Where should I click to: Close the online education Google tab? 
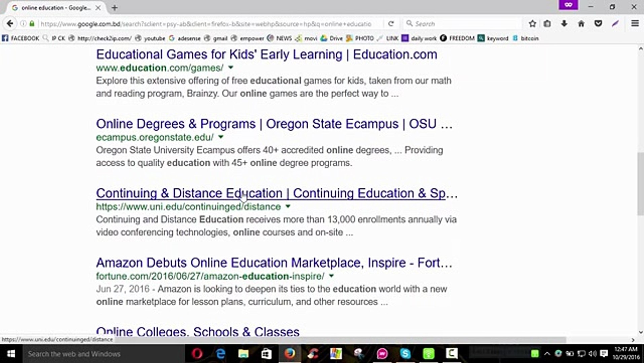[98, 8]
